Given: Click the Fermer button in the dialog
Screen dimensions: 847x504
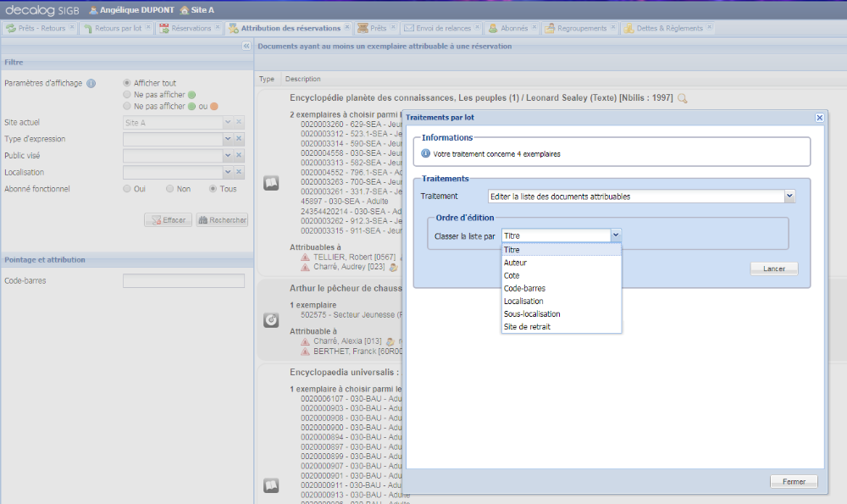Looking at the screenshot, I should pyautogui.click(x=794, y=481).
